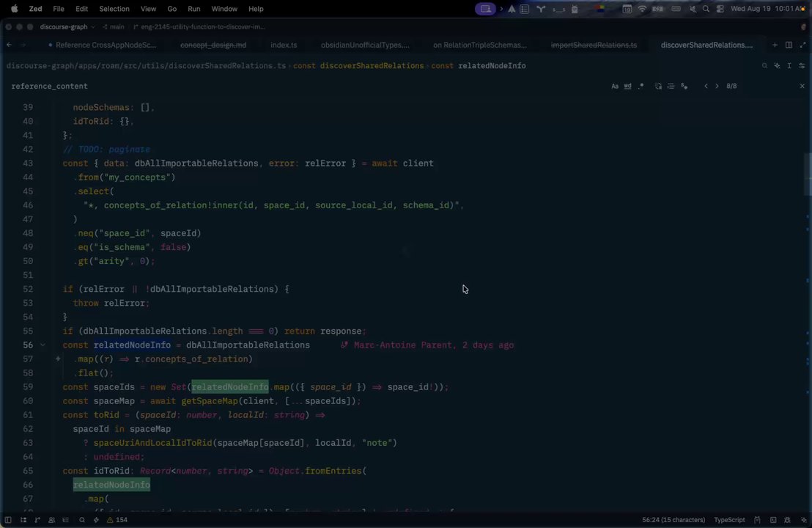The height and width of the screenshot is (528, 812).
Task: Open Control Center in menu bar
Action: tap(720, 9)
